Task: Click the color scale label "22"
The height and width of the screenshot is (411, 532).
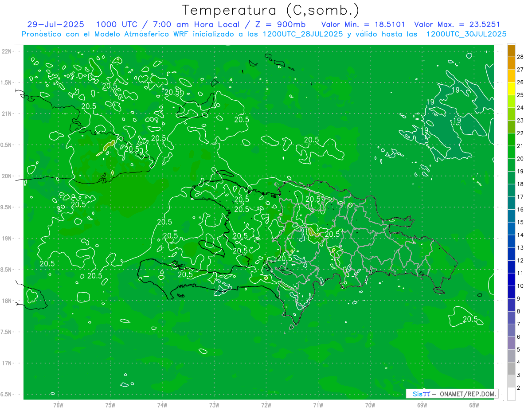Action: pos(520,133)
